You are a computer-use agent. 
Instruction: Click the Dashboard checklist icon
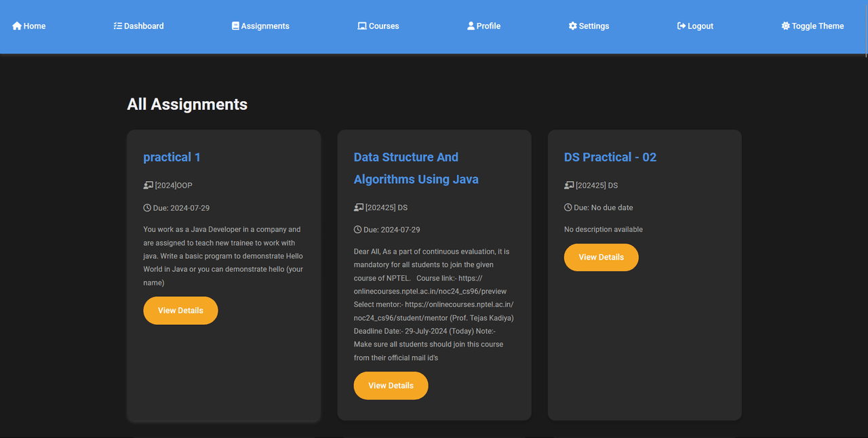(118, 26)
